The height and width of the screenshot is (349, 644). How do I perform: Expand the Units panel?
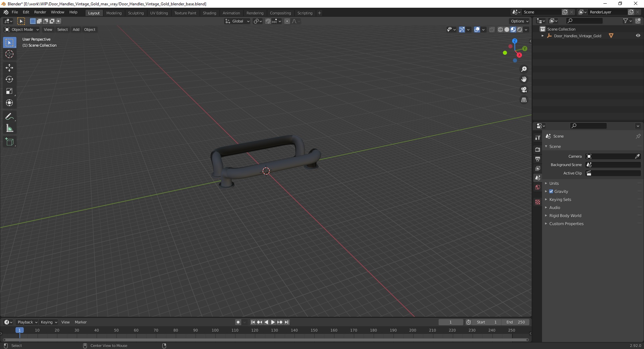pos(554,183)
